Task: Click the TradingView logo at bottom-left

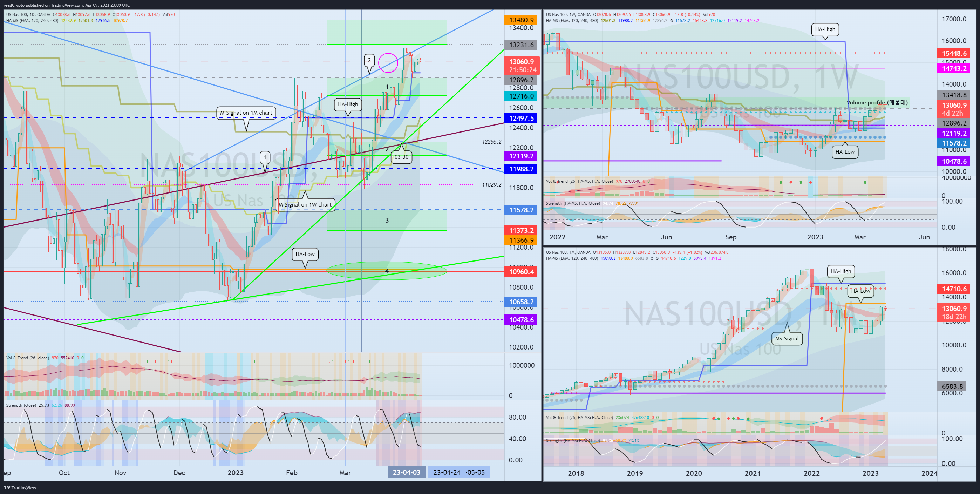Action: tap(20, 488)
